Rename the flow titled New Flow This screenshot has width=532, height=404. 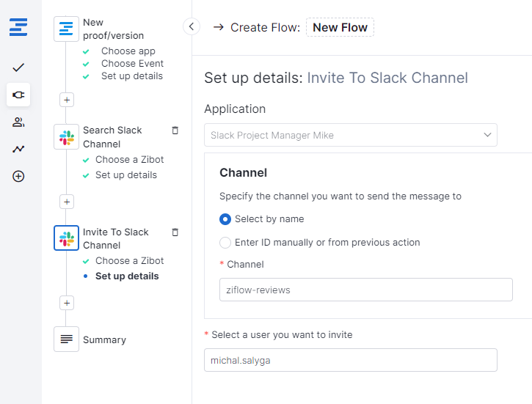(340, 28)
